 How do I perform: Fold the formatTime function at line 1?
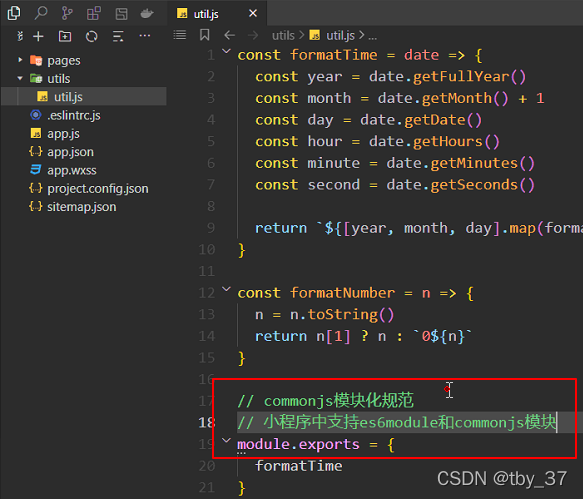pyautogui.click(x=226, y=51)
